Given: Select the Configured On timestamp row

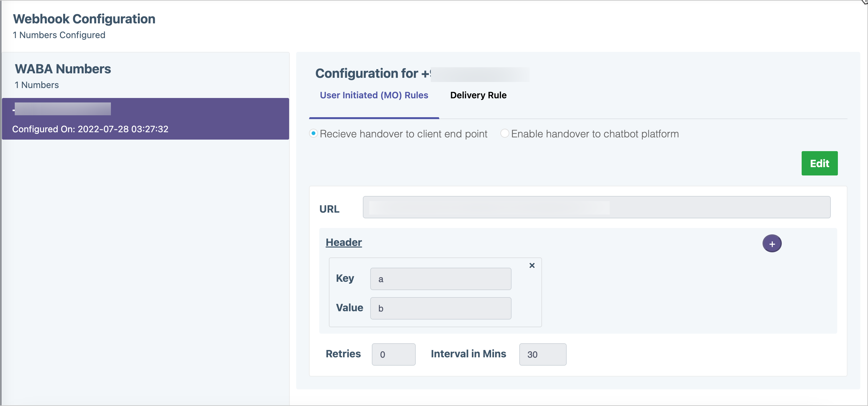Looking at the screenshot, I should pyautogui.click(x=90, y=129).
